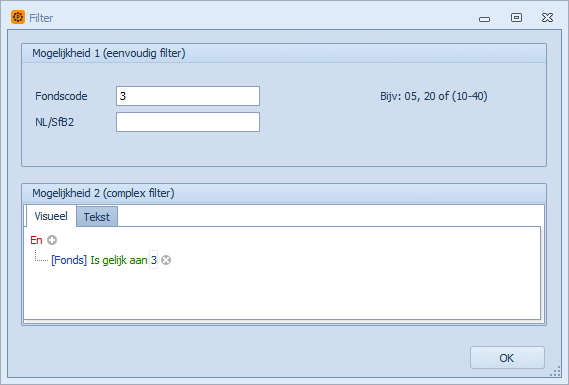This screenshot has width=569, height=385.
Task: Confirm the filter with OK
Action: click(507, 358)
